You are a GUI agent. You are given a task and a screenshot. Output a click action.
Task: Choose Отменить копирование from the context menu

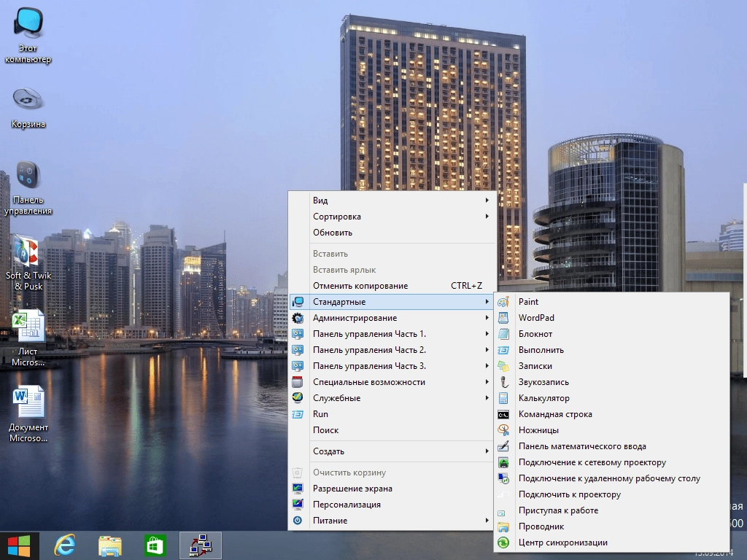tap(392, 286)
